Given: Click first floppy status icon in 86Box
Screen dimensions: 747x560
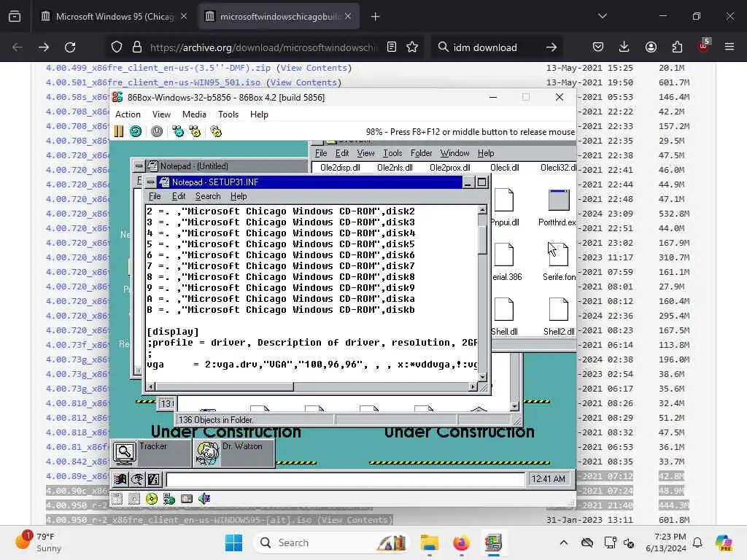Looking at the screenshot, I should (117, 499).
